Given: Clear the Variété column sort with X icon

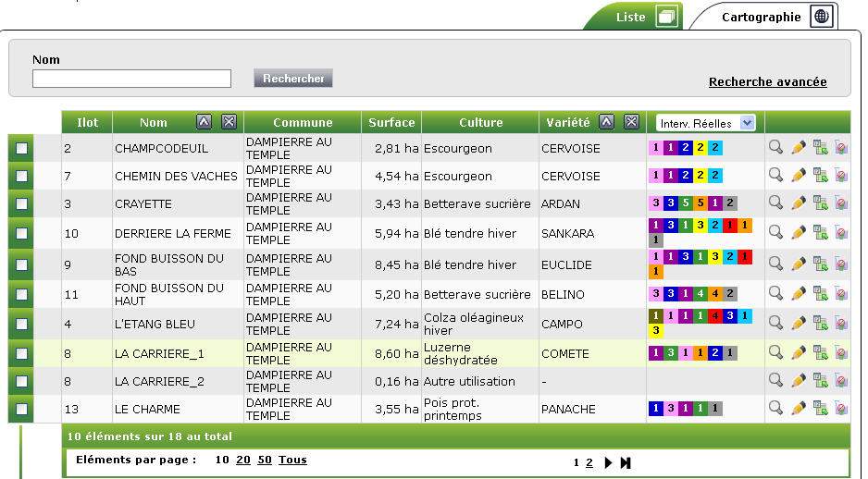Looking at the screenshot, I should [x=631, y=122].
